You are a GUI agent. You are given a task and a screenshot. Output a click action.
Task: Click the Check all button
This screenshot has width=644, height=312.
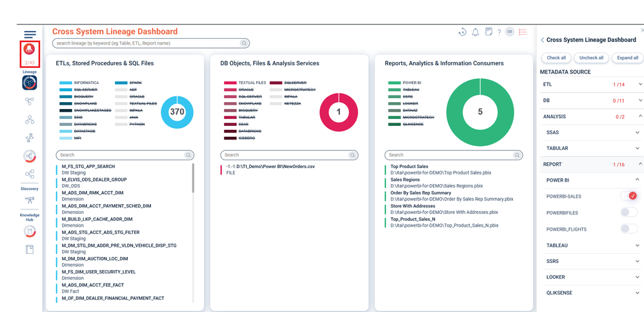(x=556, y=57)
